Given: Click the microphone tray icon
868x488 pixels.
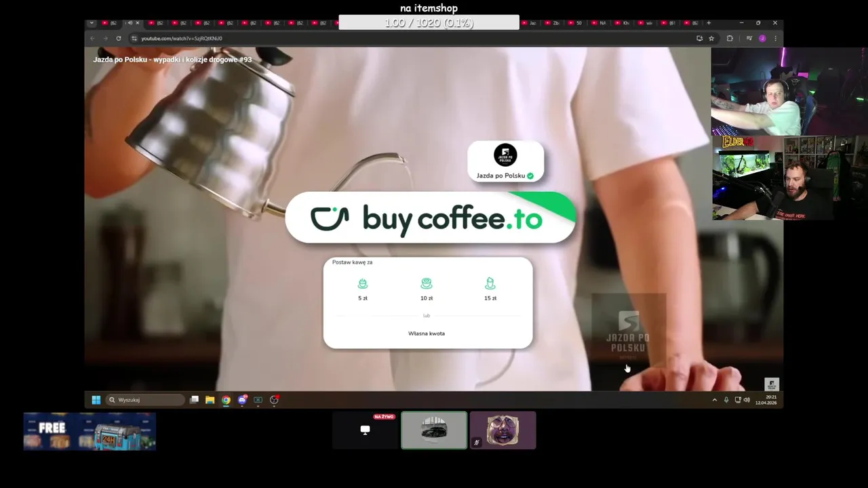Looking at the screenshot, I should coord(726,400).
